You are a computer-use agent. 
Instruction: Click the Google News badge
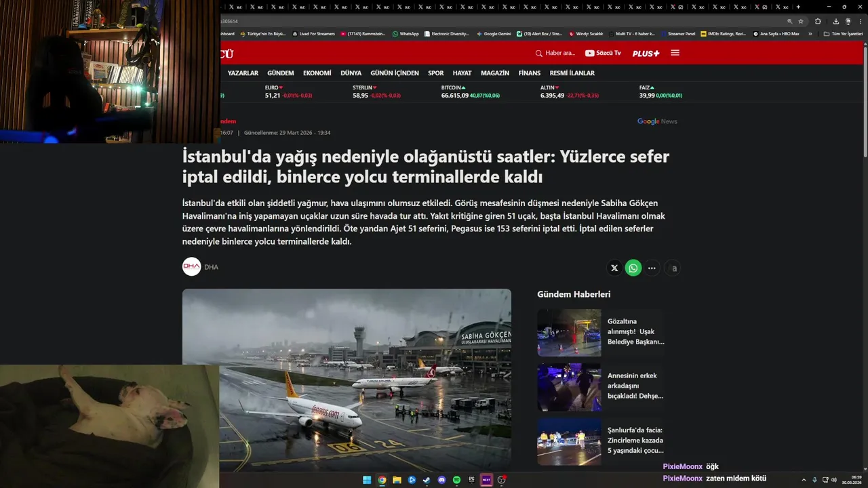click(x=657, y=121)
